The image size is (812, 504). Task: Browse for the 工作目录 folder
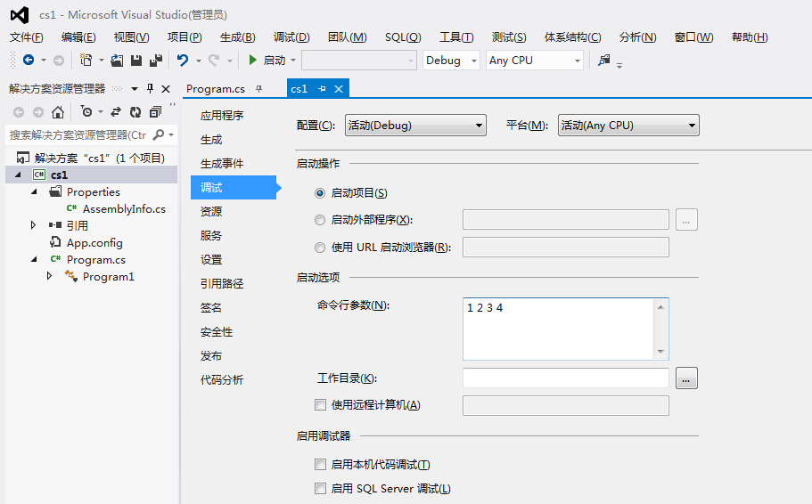(x=686, y=378)
